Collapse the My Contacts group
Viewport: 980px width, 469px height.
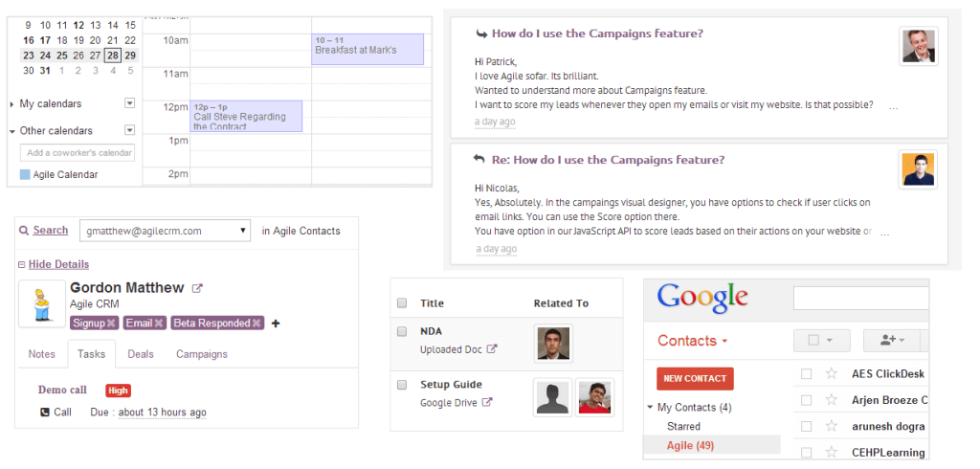[651, 408]
